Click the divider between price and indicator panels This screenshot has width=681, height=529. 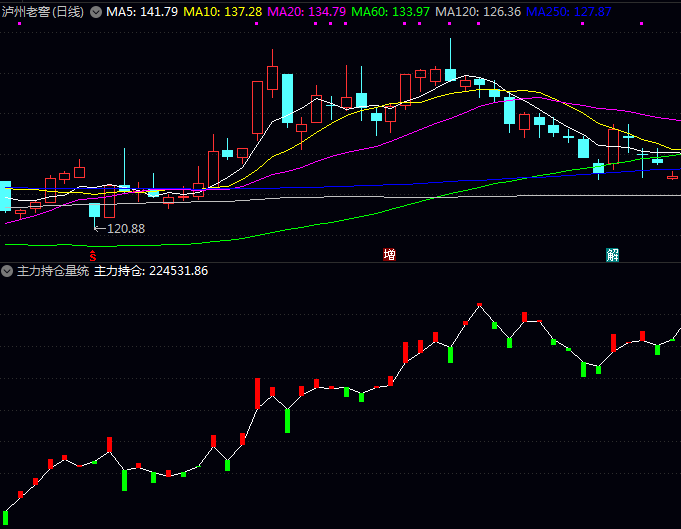[x=340, y=262]
